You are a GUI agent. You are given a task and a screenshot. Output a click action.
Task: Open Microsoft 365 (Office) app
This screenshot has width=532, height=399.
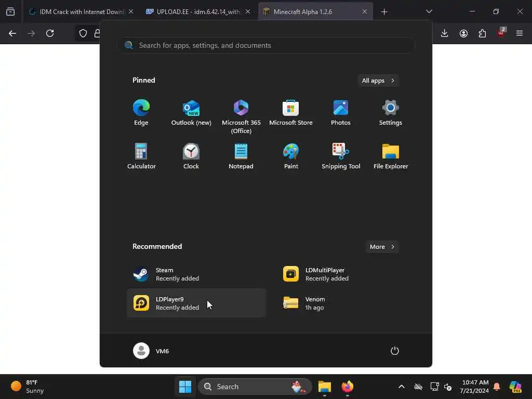241,117
